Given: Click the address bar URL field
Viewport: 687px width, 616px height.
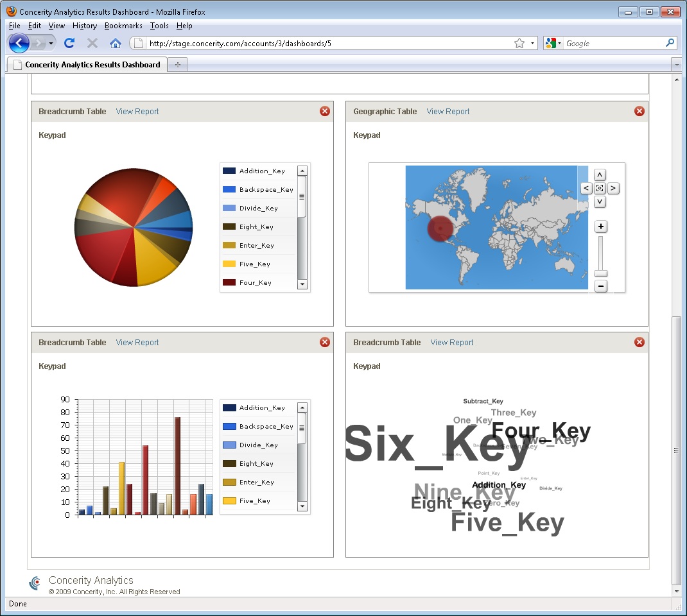Looking at the screenshot, I should [329, 43].
